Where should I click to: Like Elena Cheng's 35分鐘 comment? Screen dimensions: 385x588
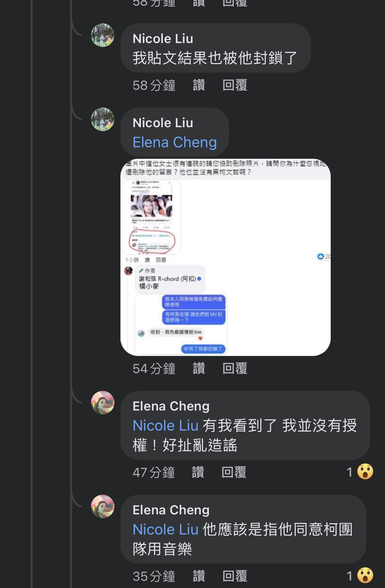click(x=199, y=576)
